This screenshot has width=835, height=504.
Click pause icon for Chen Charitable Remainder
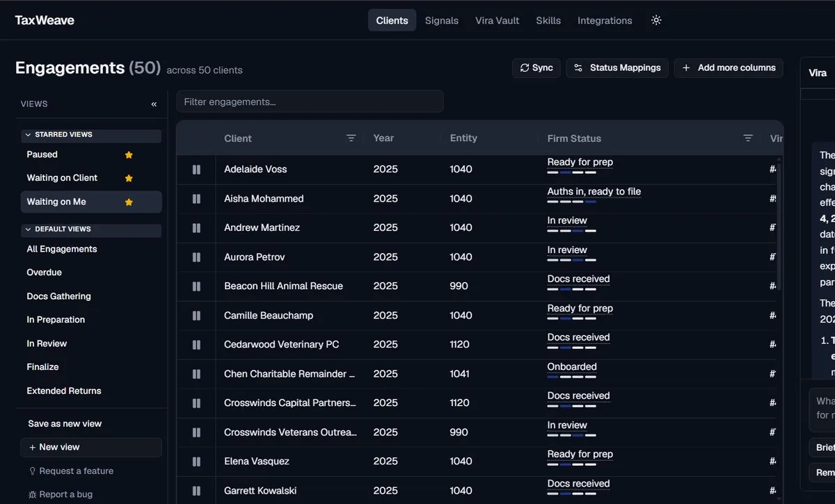(x=196, y=374)
